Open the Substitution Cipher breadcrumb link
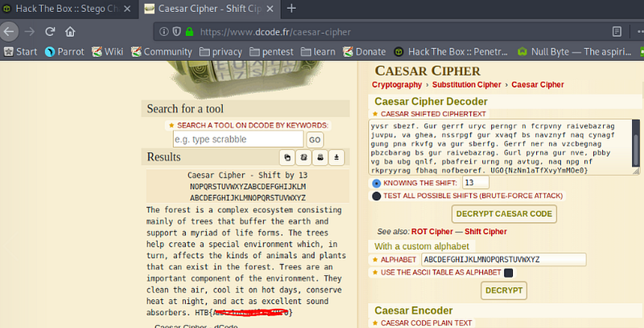The image size is (644, 328). 467,85
